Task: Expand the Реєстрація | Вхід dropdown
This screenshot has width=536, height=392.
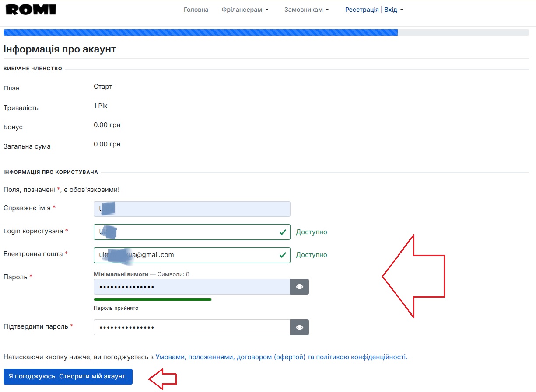Action: pyautogui.click(x=374, y=10)
